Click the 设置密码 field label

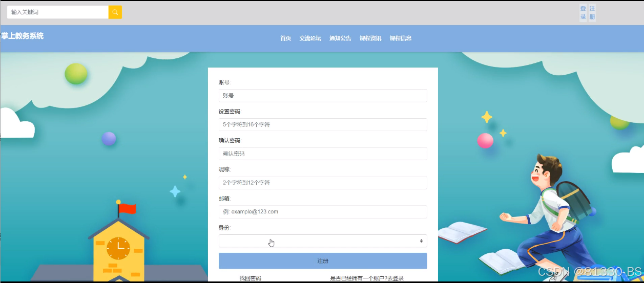pos(230,112)
